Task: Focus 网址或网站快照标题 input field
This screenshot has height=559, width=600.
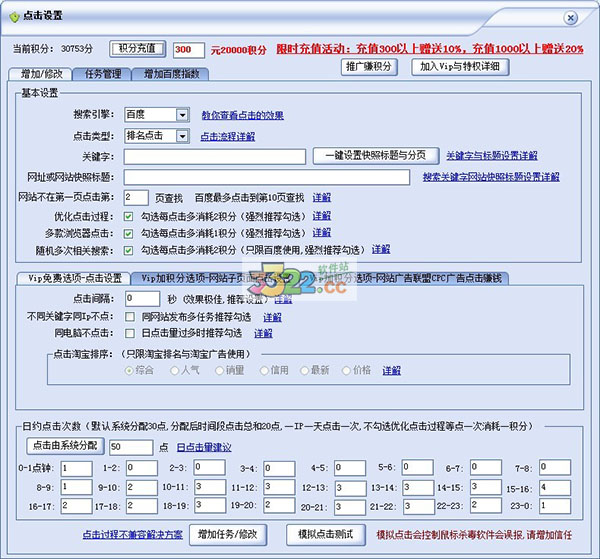Action: coord(267,177)
